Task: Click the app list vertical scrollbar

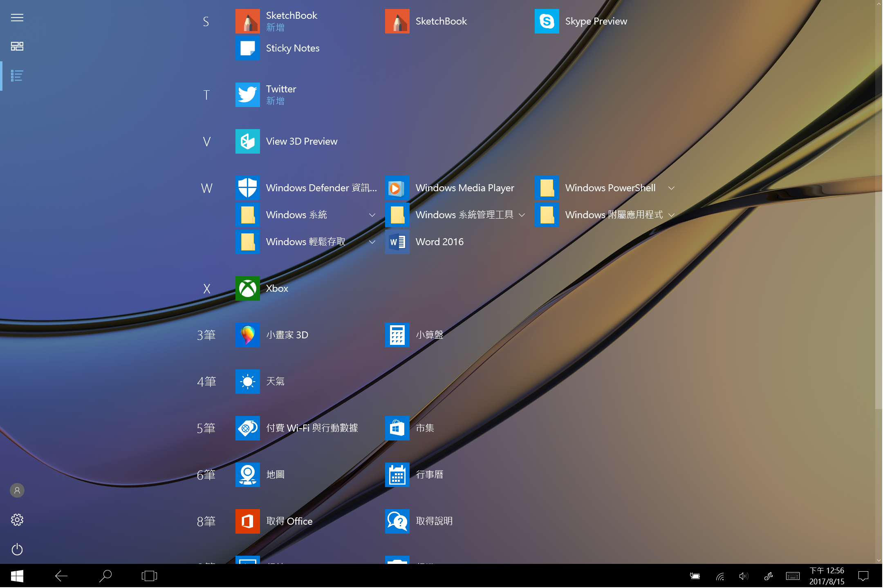Action: tap(879, 300)
